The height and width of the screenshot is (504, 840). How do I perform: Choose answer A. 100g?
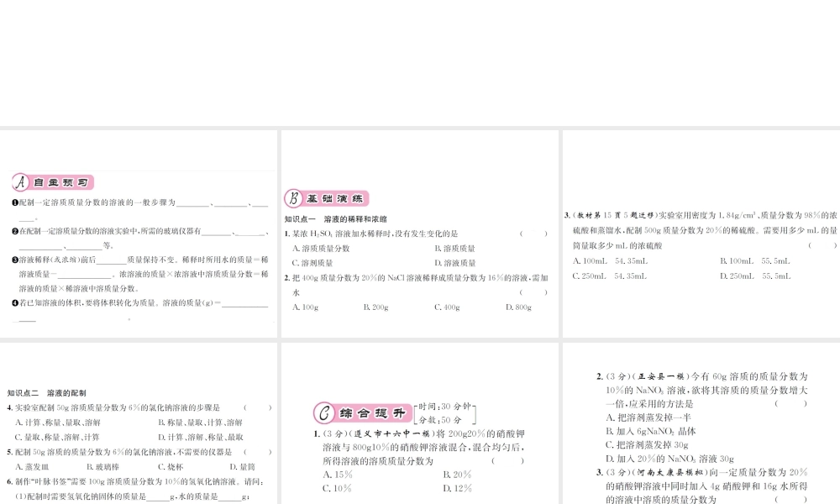[306, 307]
